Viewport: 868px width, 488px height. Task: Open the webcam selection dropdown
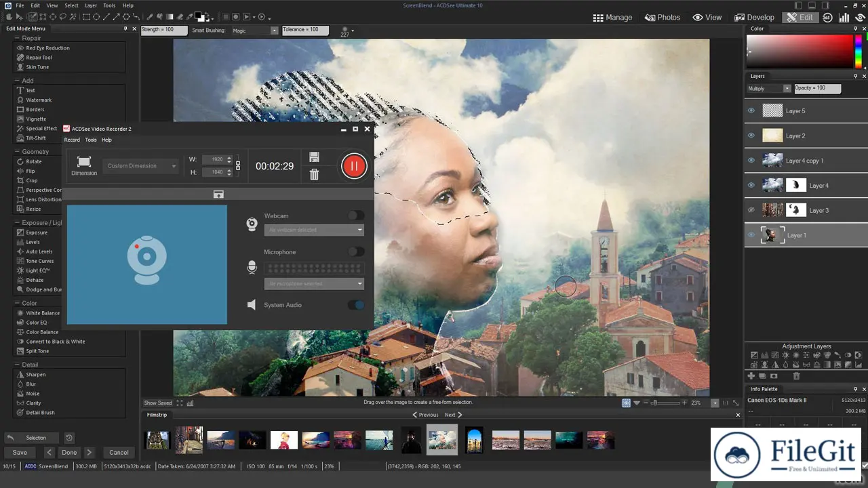[314, 230]
